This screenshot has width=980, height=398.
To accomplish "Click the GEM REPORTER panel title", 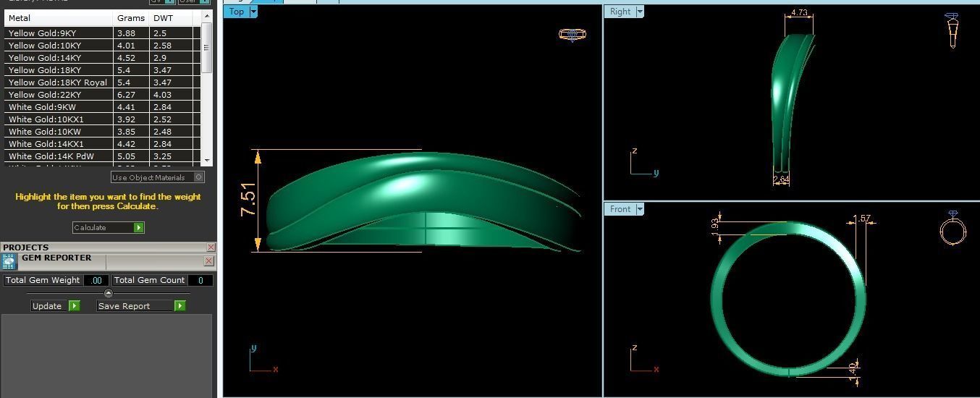I will tap(56, 258).
